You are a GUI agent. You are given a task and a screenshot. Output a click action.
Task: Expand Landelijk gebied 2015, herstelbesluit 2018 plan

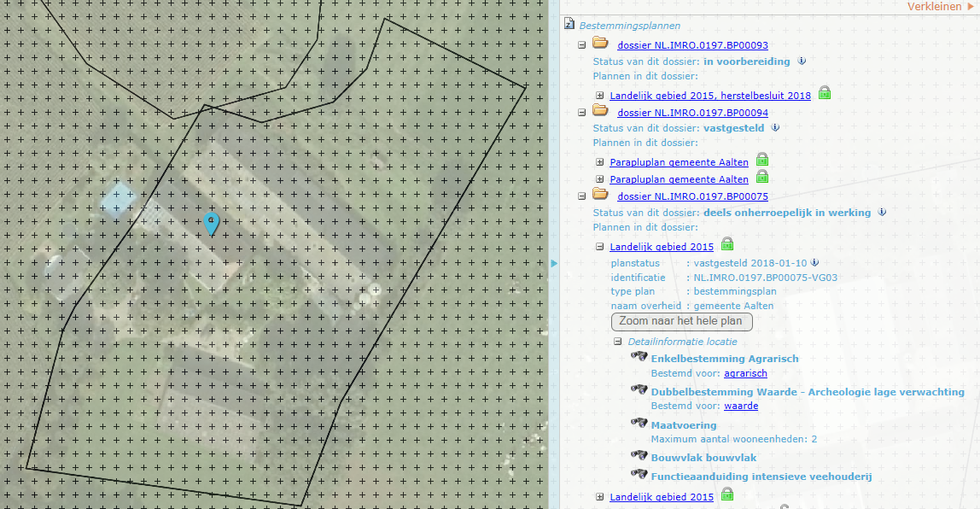600,96
